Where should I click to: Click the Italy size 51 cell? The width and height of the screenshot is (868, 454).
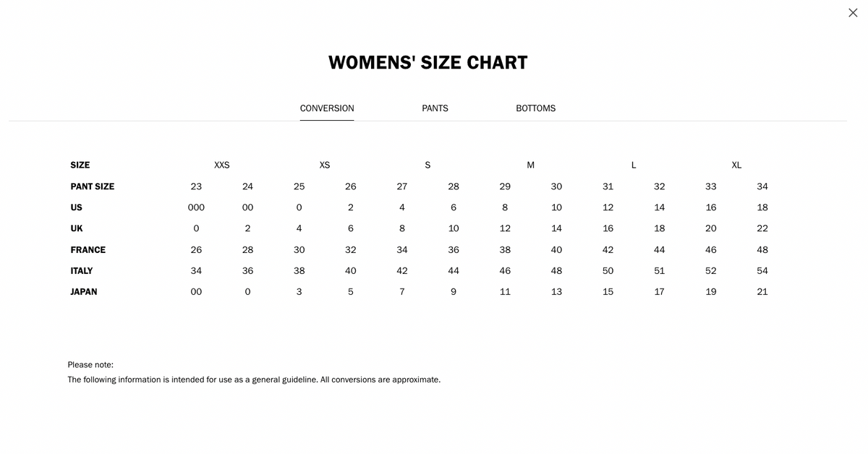pyautogui.click(x=660, y=271)
